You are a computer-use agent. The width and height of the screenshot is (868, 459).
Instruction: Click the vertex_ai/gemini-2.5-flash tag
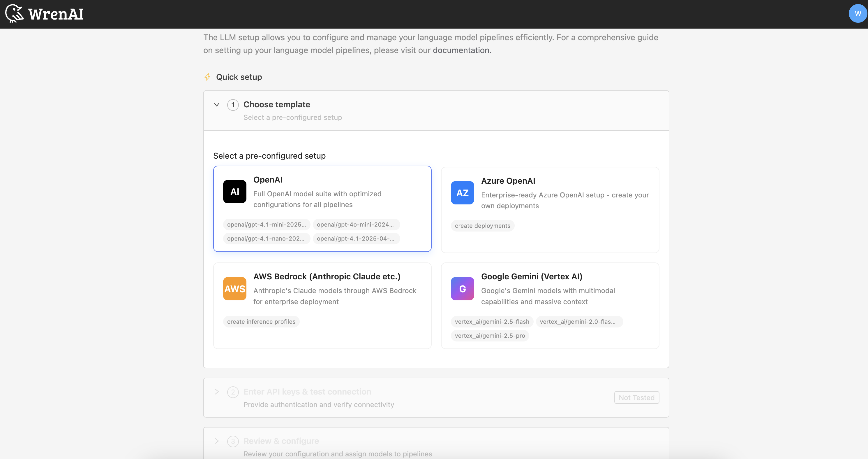coord(492,321)
